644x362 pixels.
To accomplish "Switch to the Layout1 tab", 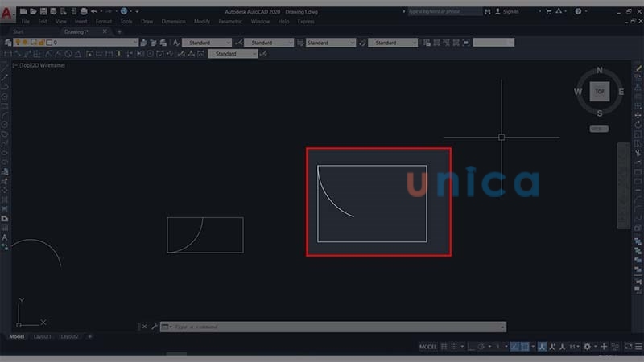I will 43,336.
